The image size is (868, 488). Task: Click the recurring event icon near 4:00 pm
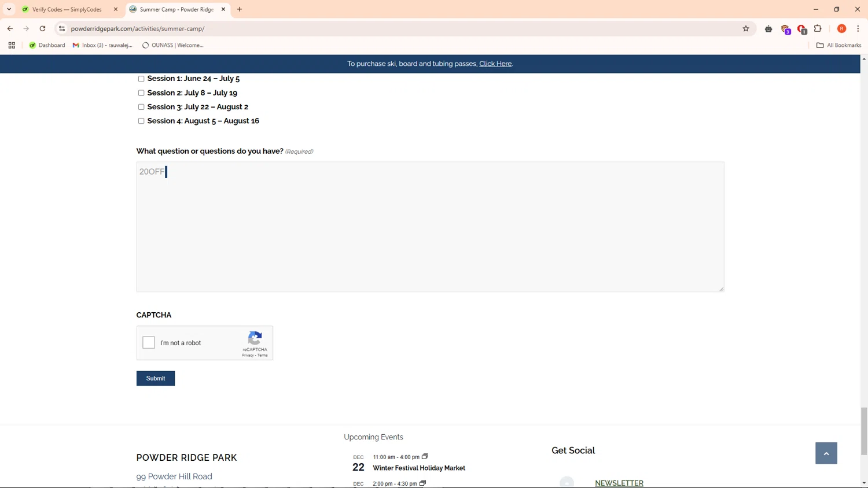point(425,456)
